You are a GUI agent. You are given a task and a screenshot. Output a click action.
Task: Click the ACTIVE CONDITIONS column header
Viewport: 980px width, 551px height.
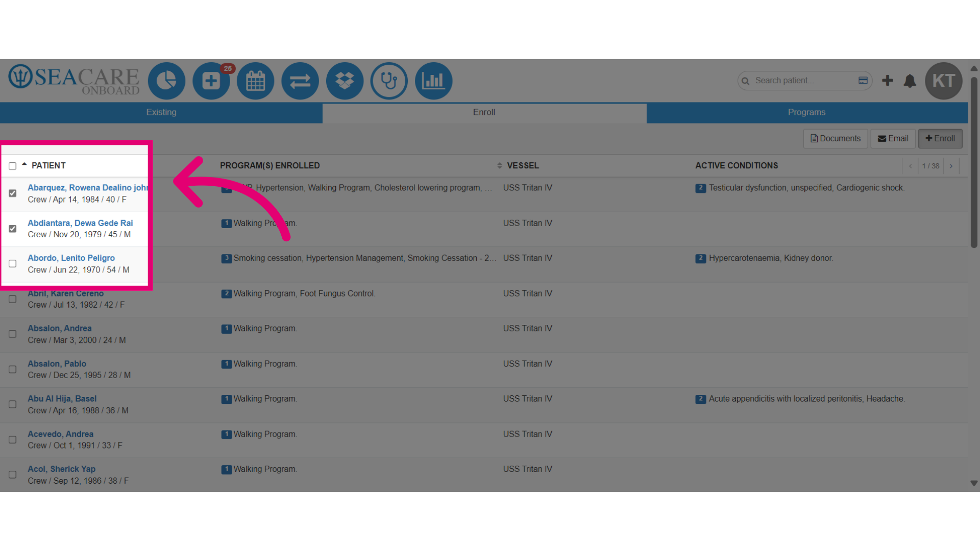click(737, 166)
